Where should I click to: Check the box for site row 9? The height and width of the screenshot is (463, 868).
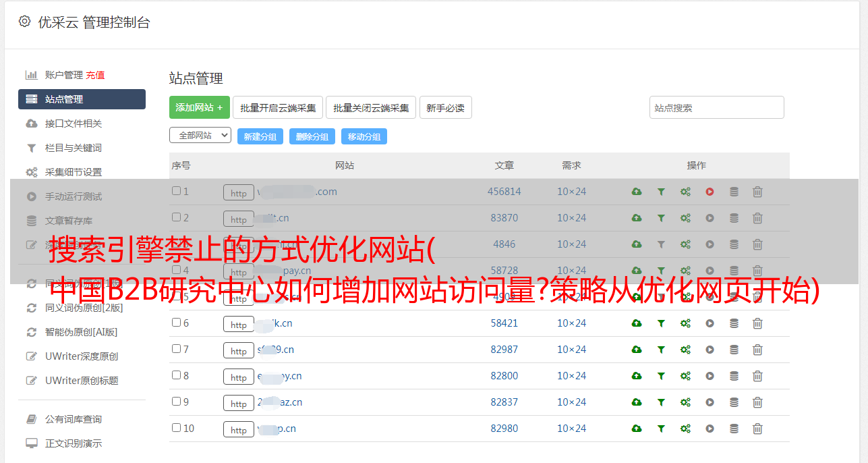coord(176,402)
